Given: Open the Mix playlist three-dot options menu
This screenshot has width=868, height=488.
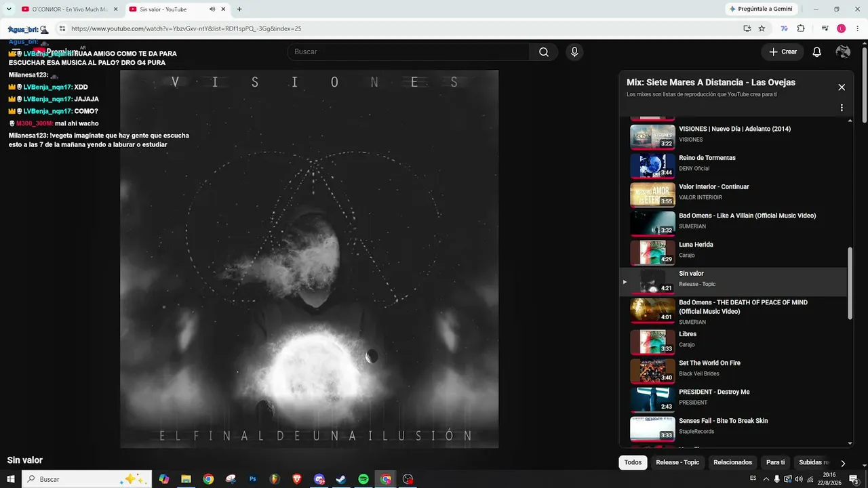Looking at the screenshot, I should [x=842, y=108].
